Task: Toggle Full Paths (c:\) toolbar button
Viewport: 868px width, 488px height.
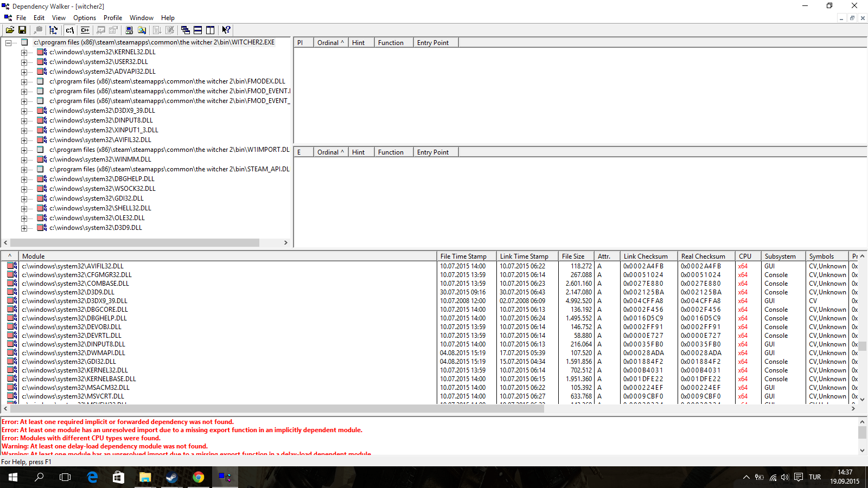Action: (x=69, y=30)
